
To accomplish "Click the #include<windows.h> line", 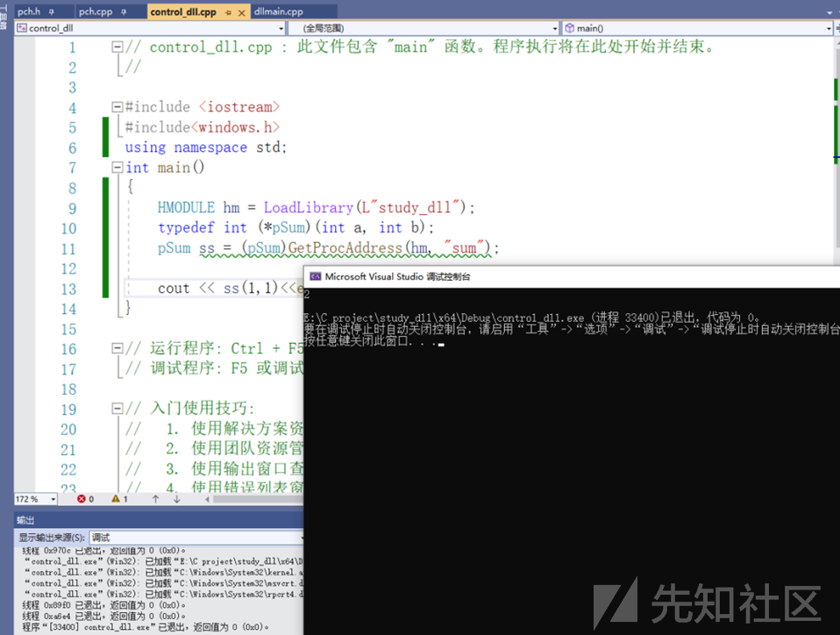I will tap(202, 127).
